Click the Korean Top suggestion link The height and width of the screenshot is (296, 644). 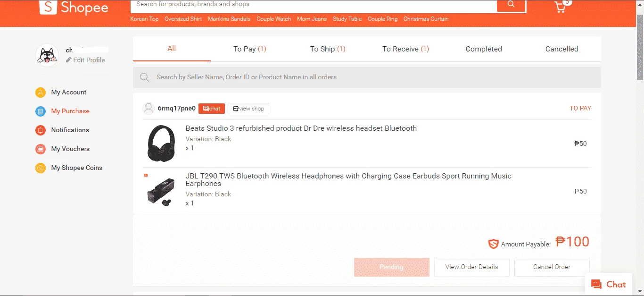coord(144,19)
